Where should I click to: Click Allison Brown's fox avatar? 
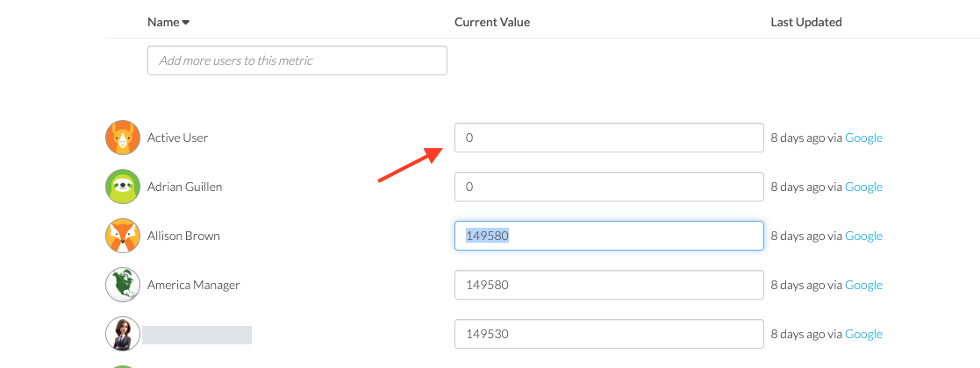pos(123,236)
